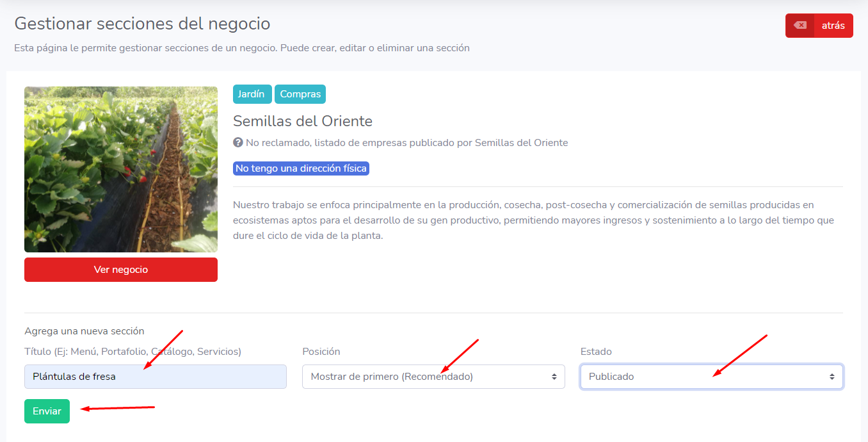
Task: Click the No tengo una dirección física badge
Action: click(301, 168)
